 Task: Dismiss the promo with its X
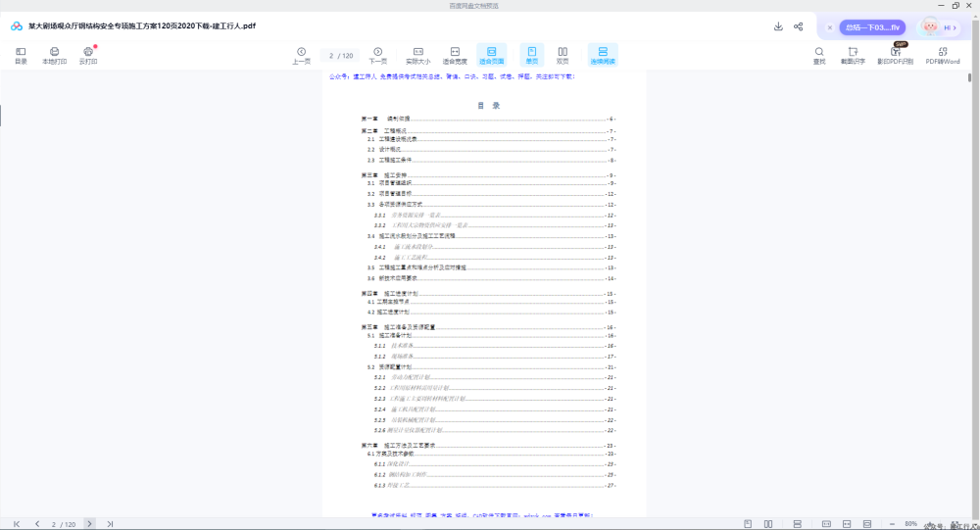point(829,27)
